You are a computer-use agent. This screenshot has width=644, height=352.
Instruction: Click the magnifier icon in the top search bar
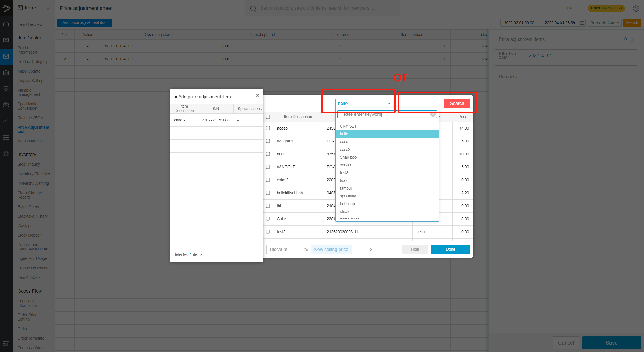[253, 8]
